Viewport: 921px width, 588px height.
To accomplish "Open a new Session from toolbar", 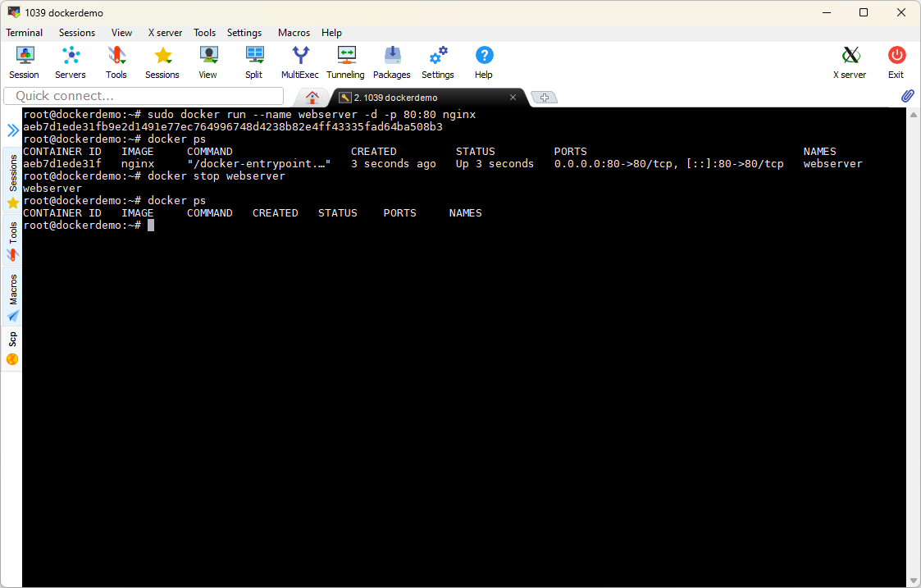I will point(24,62).
